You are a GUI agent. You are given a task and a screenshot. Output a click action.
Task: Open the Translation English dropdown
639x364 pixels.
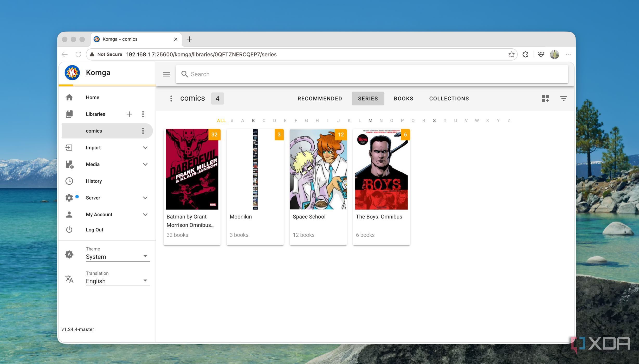point(118,281)
